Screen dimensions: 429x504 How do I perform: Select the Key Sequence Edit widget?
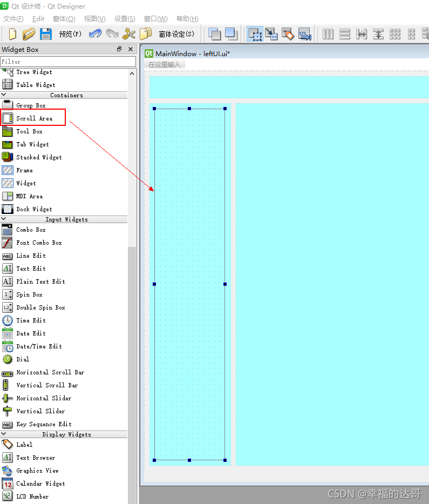[x=44, y=424]
